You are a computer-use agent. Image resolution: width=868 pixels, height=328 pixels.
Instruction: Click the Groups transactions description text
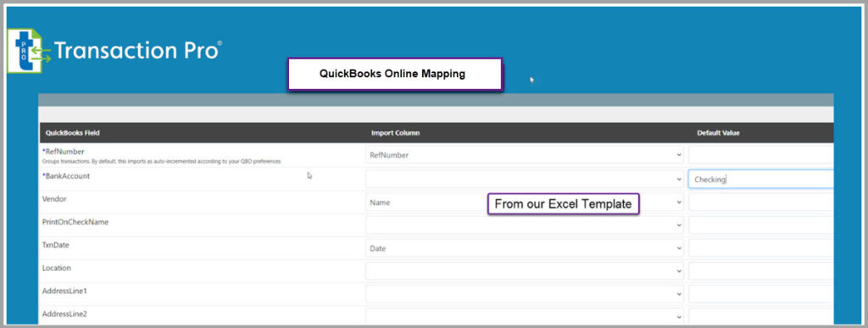(x=162, y=162)
